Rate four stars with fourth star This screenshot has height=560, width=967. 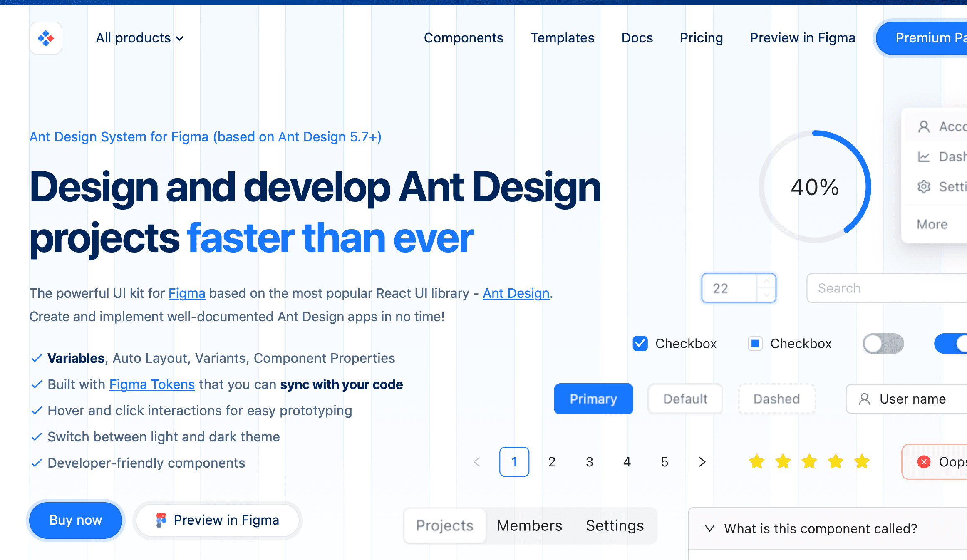tap(836, 461)
